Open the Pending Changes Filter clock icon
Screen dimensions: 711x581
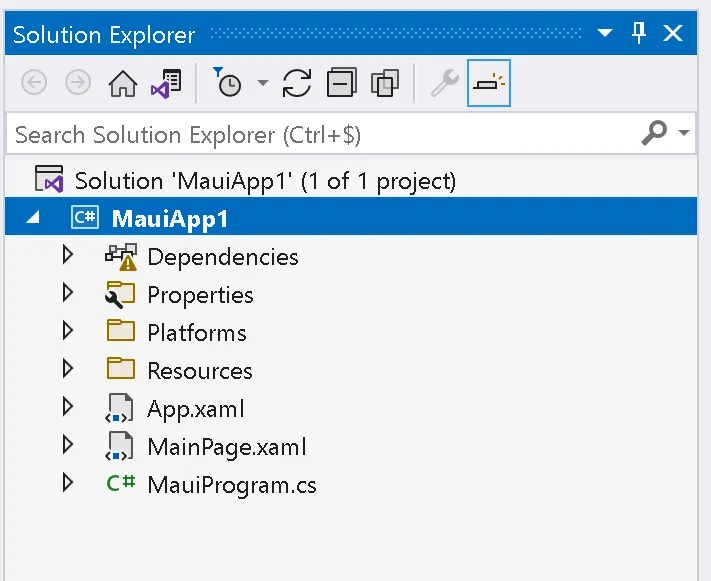(x=228, y=82)
